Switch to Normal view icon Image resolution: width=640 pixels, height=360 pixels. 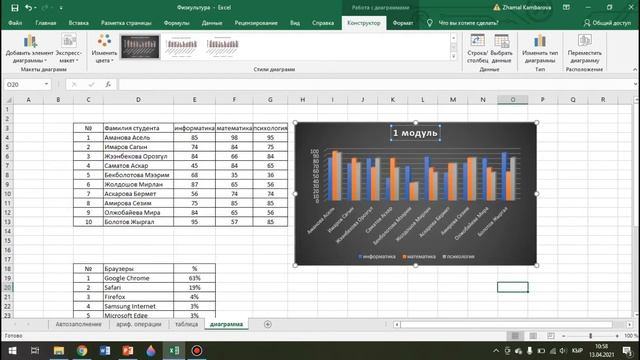tap(515, 336)
